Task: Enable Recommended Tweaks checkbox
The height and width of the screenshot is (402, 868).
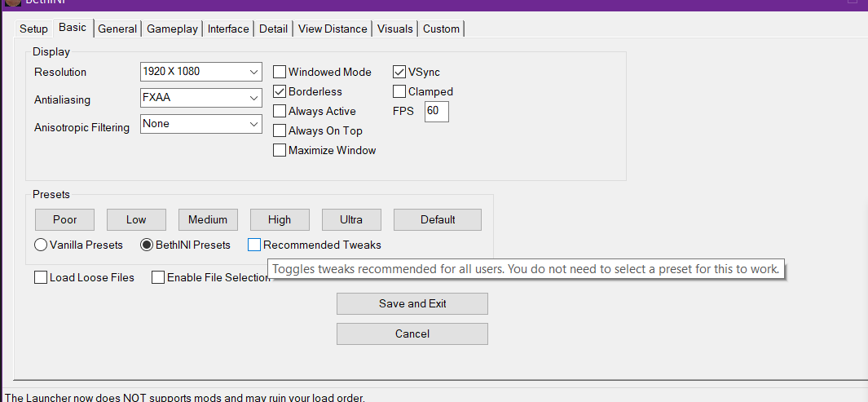Action: (254, 245)
